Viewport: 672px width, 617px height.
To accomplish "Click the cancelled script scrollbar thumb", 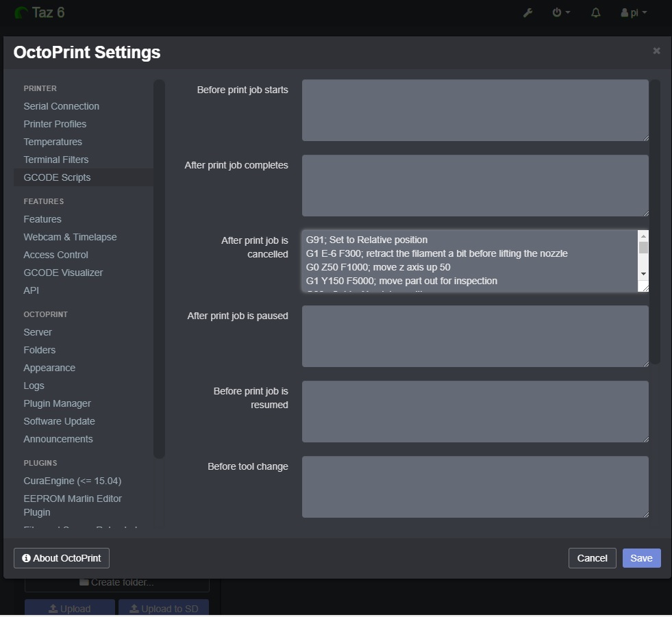I will click(x=643, y=248).
